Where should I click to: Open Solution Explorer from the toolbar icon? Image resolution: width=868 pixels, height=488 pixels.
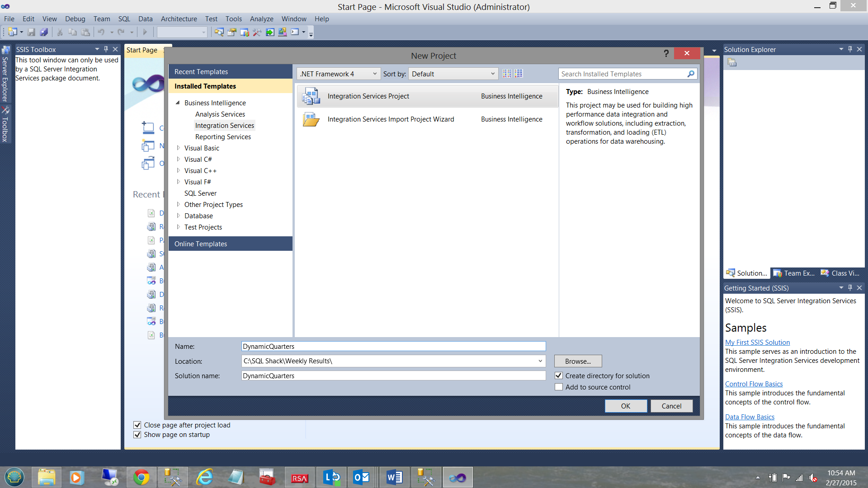click(219, 32)
